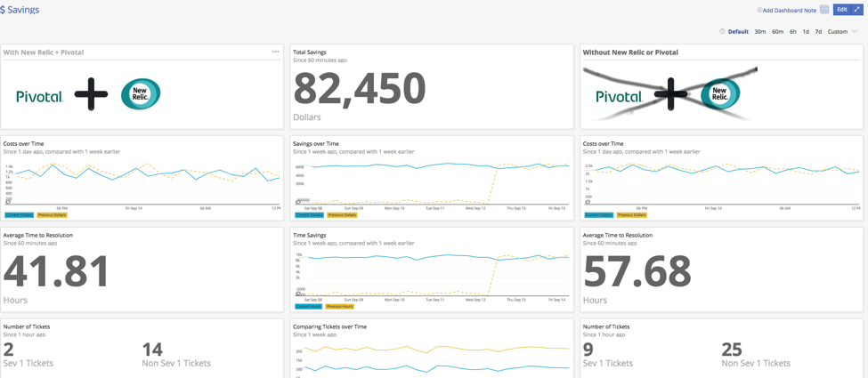Image resolution: width=868 pixels, height=378 pixels.
Task: Choose the 1d time window
Action: click(806, 31)
